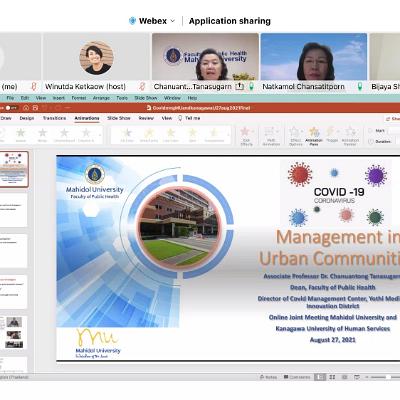Screen dimensions: 400x400
Task: Switch to the Design ribbon tab
Action: pyautogui.click(x=27, y=118)
